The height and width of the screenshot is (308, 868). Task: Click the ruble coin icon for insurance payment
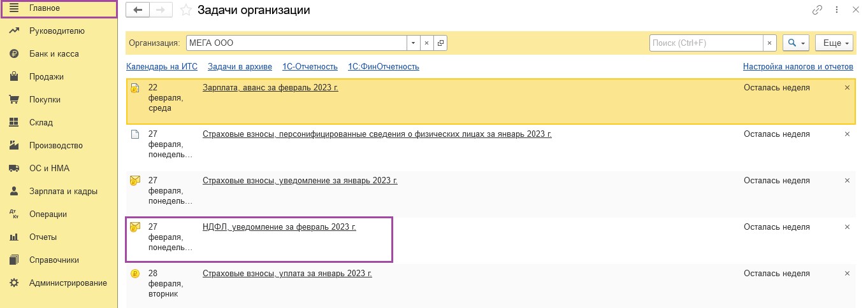point(134,274)
